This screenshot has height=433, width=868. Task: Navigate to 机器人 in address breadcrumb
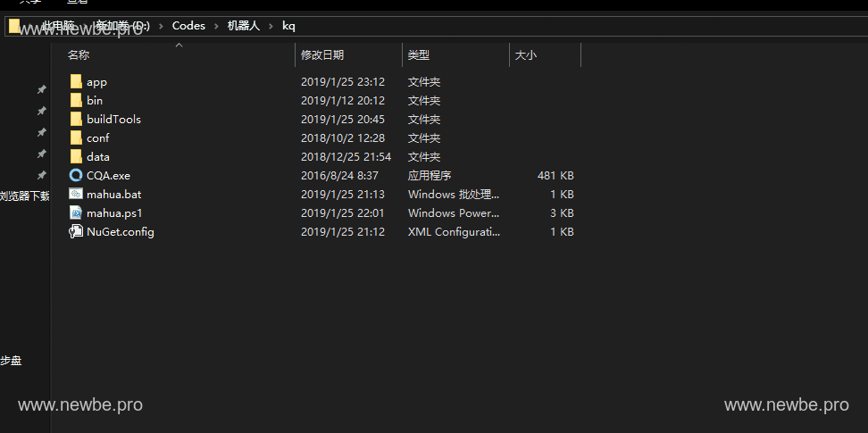pos(244,26)
